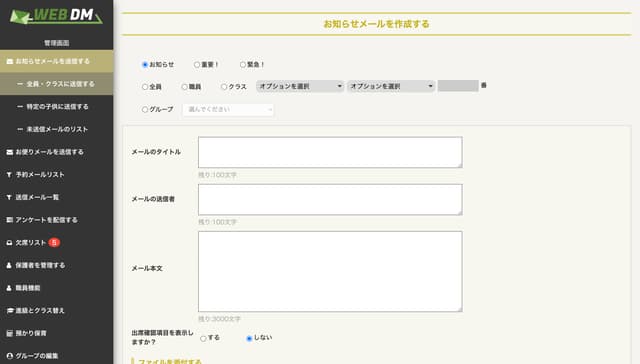Click the red 5 badge on 欠席リスト
The height and width of the screenshot is (364, 640).
(54, 242)
